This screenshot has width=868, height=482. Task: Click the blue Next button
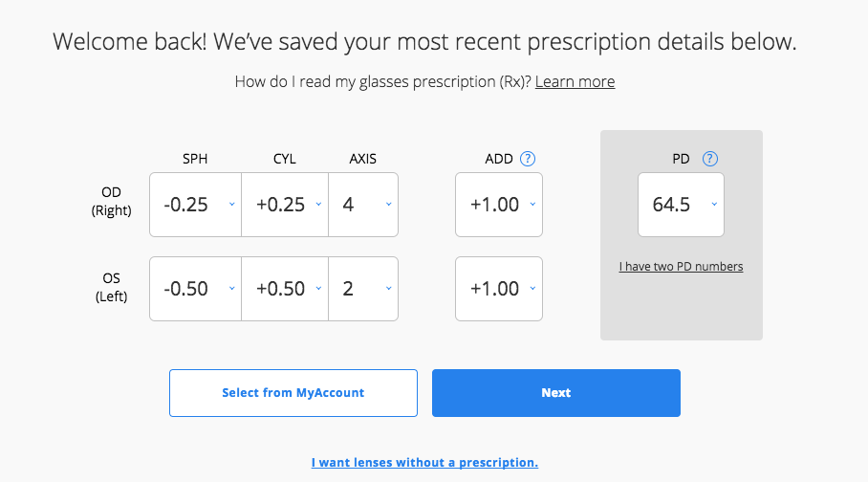point(555,393)
